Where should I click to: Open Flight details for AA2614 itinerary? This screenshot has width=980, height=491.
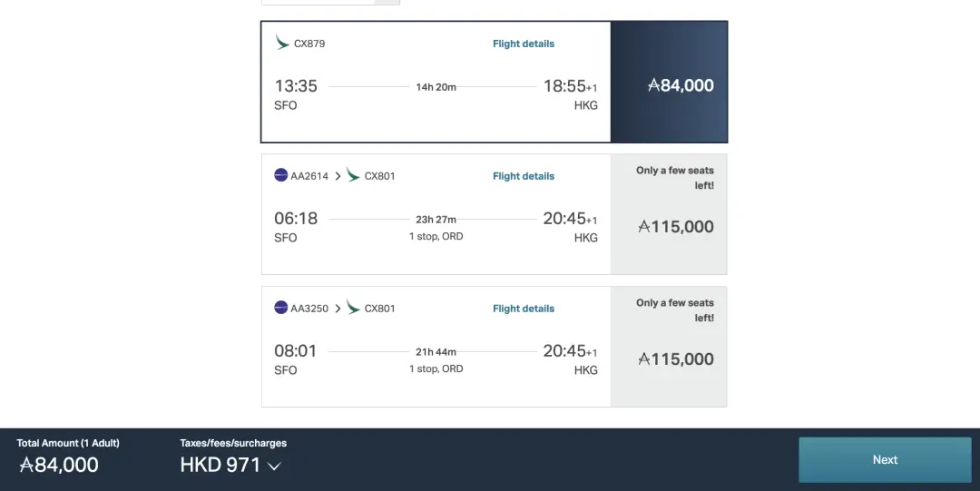click(x=524, y=176)
